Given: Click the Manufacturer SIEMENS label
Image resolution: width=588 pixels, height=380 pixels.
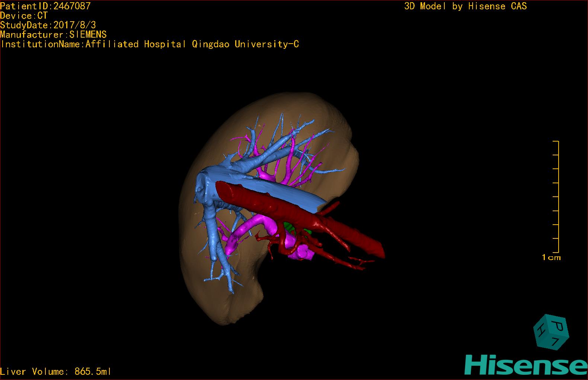Looking at the screenshot, I should [54, 35].
